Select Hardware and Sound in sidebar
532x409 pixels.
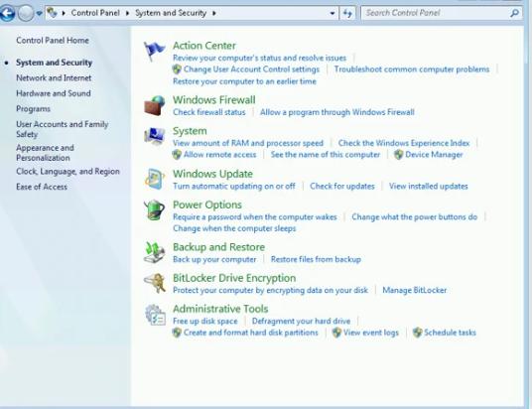[54, 93]
